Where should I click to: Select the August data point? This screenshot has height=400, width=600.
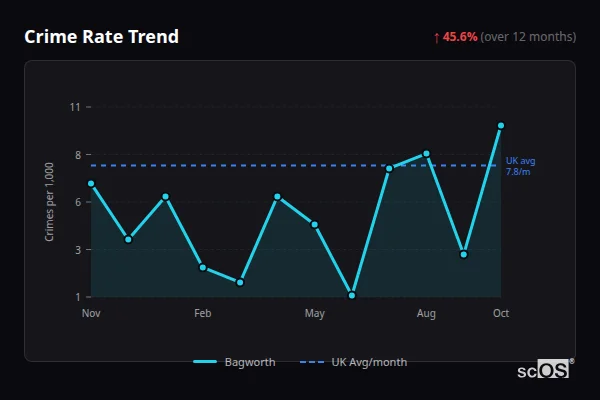click(x=426, y=154)
